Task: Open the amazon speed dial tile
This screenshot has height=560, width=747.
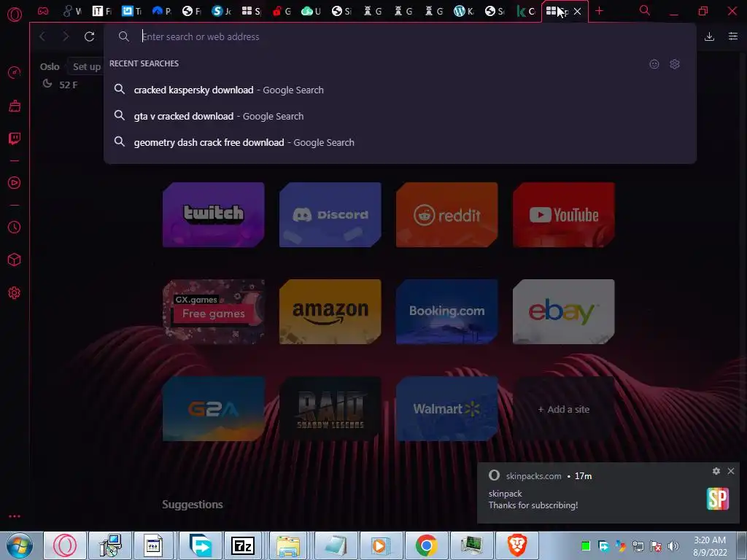Action: tap(330, 312)
